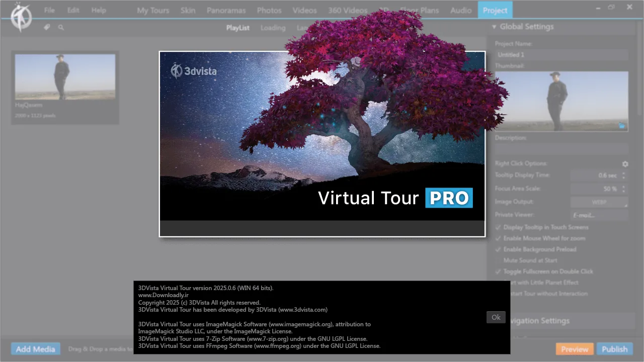644x362 pixels.
Task: Click the FFmpeg license line in about box
Action: (259, 346)
